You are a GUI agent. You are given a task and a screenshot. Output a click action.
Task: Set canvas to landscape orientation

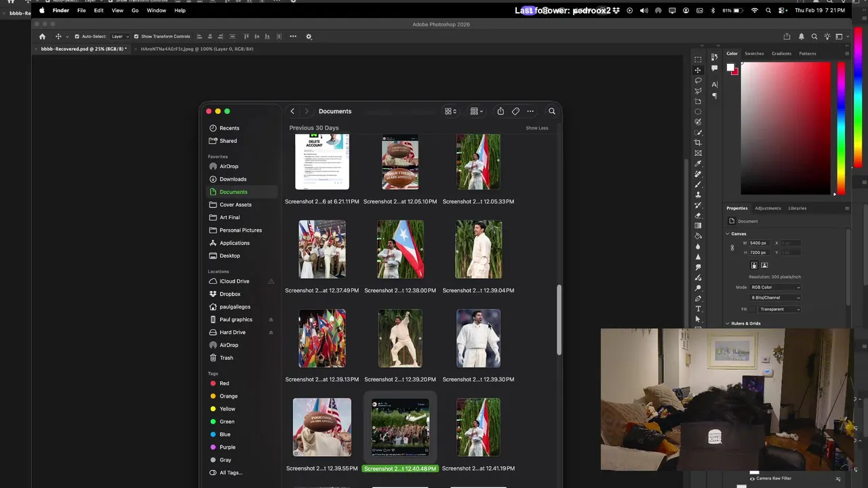point(764,265)
